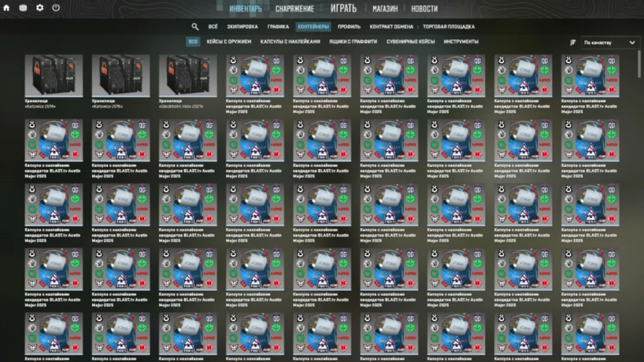This screenshot has width=644, height=362.
Task: Filter by КЕЙСЫ С ОРУЖИЕМ
Action: coord(229,42)
